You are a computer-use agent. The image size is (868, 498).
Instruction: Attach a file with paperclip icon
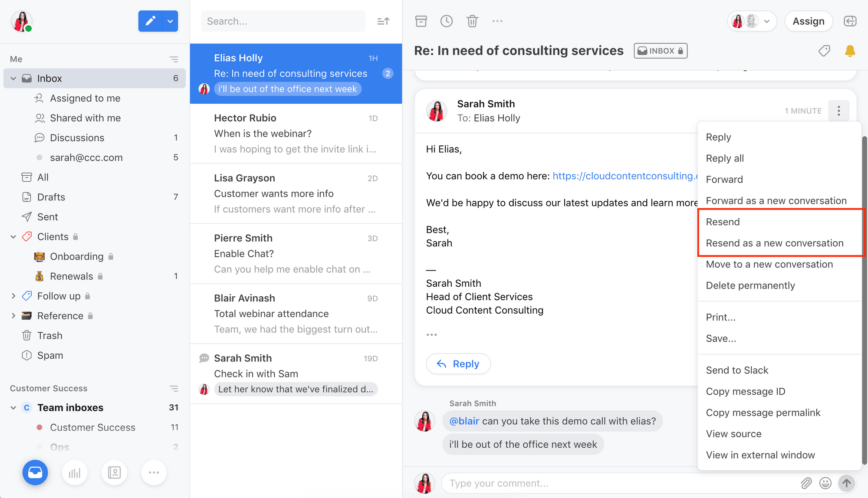(806, 483)
